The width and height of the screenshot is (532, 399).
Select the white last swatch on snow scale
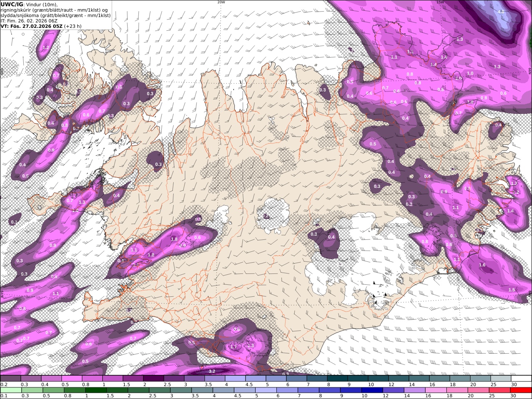(x=521, y=379)
